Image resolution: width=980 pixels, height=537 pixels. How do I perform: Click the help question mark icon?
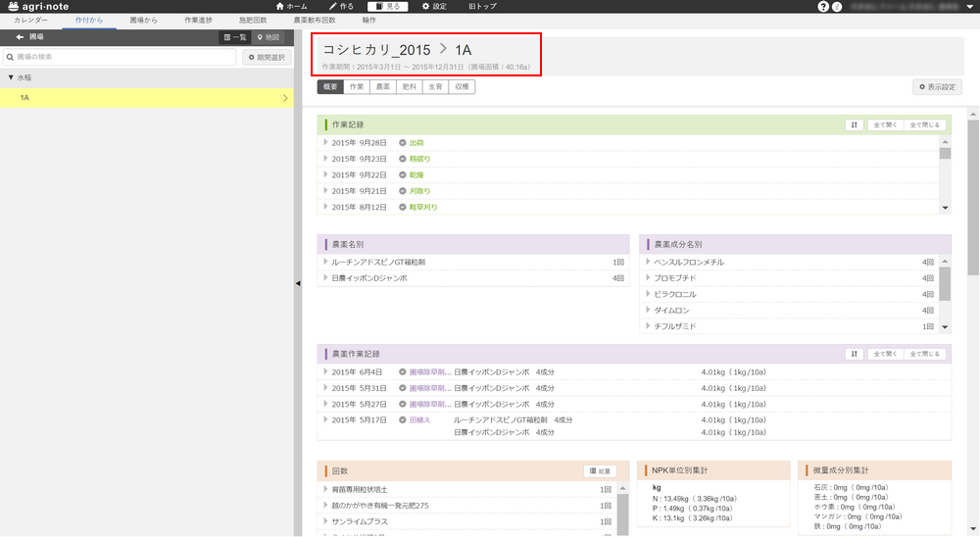tap(823, 7)
